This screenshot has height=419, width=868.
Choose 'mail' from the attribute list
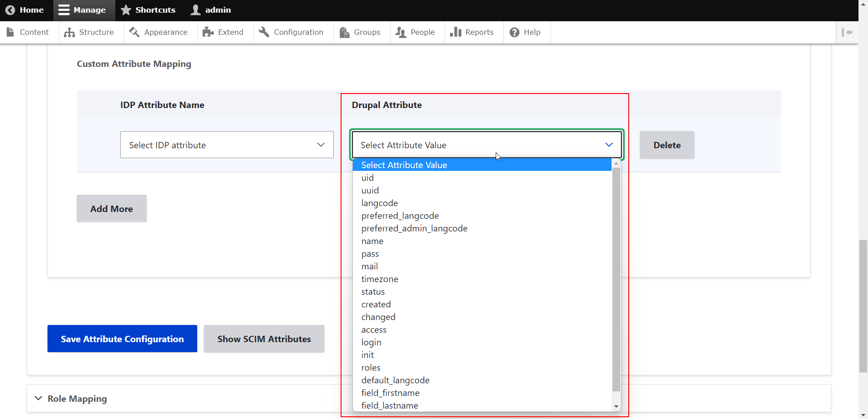pos(370,267)
